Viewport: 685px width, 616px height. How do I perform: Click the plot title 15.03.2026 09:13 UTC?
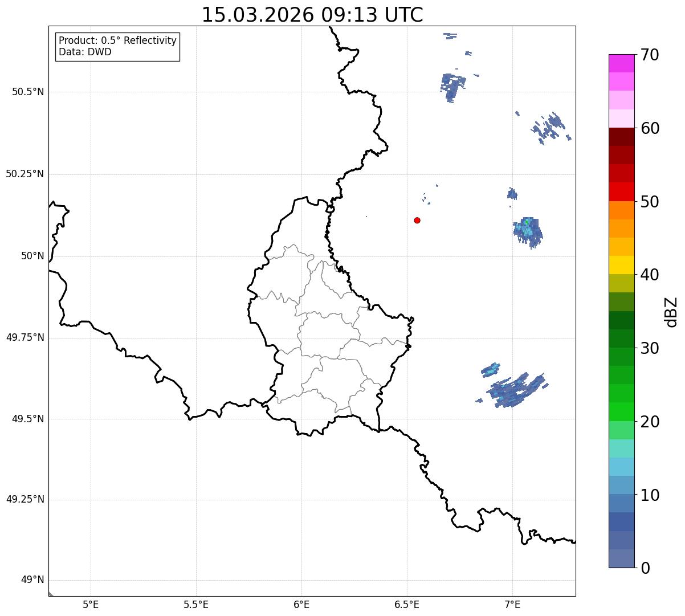pos(312,15)
